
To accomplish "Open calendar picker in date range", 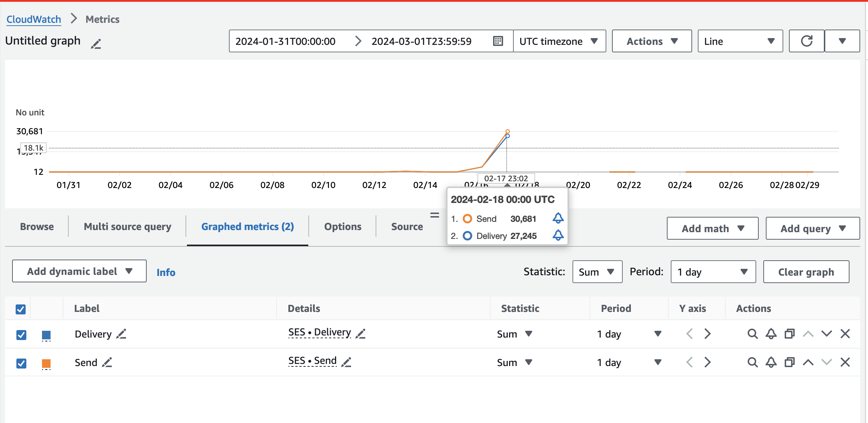I will (498, 41).
